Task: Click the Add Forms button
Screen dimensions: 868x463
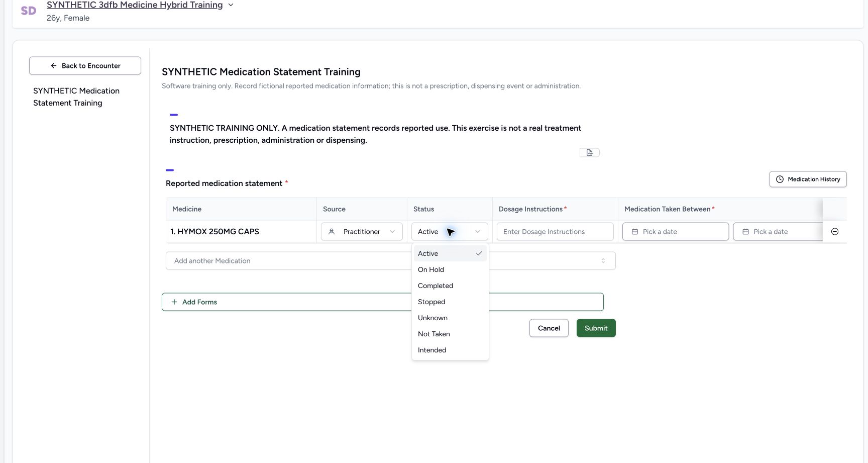Action: coord(383,302)
